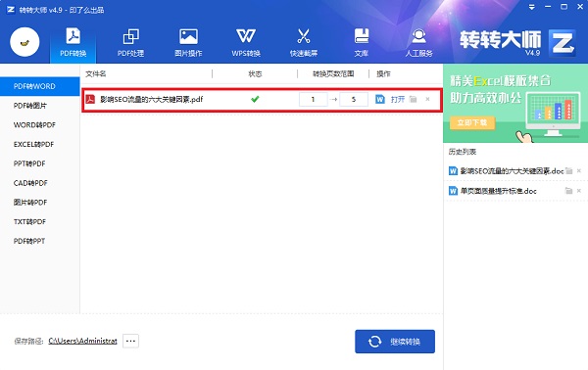Minimize the 转转大师 window
Viewport: 588px width, 370px height.
548,7
